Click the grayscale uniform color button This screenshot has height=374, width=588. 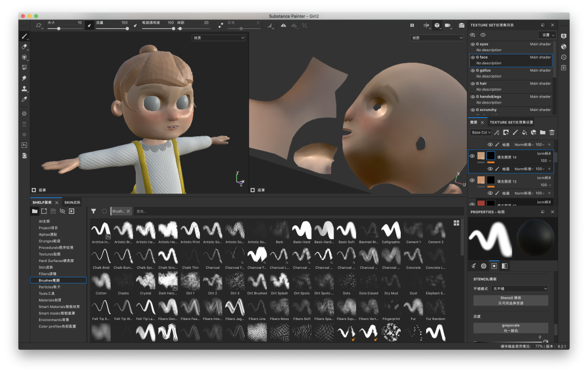(510, 328)
